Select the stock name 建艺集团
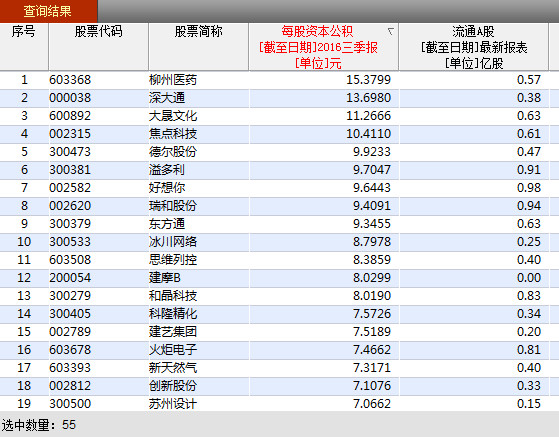The height and width of the screenshot is (437, 559). pos(173,332)
